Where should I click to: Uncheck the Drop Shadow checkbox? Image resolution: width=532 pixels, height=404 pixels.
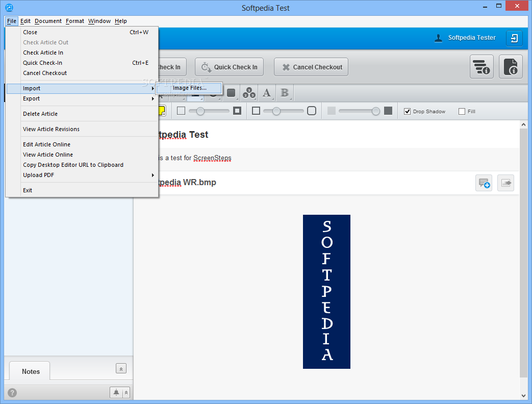[408, 111]
